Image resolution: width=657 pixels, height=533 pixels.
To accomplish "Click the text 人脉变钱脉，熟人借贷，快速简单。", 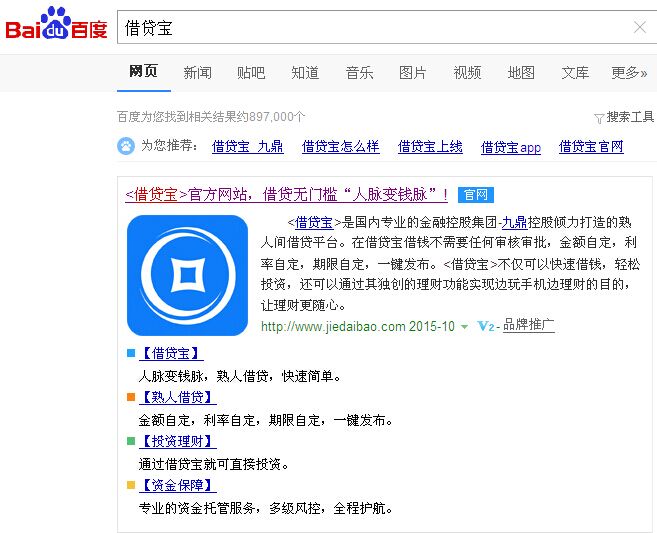I will click(x=240, y=376).
